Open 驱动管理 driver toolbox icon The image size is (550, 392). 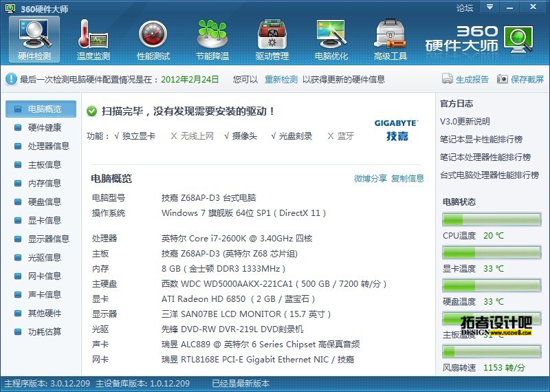272,39
